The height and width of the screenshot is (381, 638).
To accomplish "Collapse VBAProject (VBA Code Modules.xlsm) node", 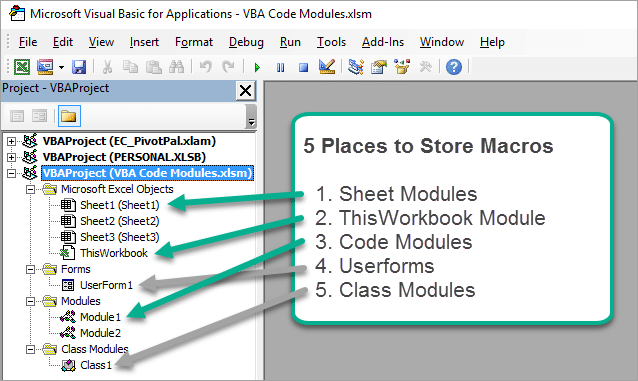I will (11, 173).
